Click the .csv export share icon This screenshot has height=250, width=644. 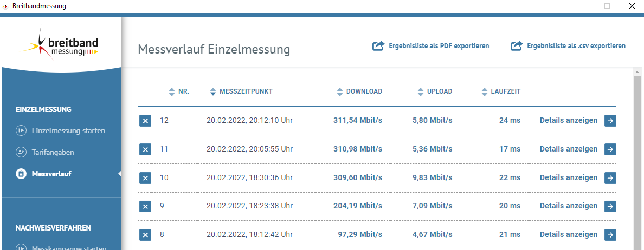517,46
